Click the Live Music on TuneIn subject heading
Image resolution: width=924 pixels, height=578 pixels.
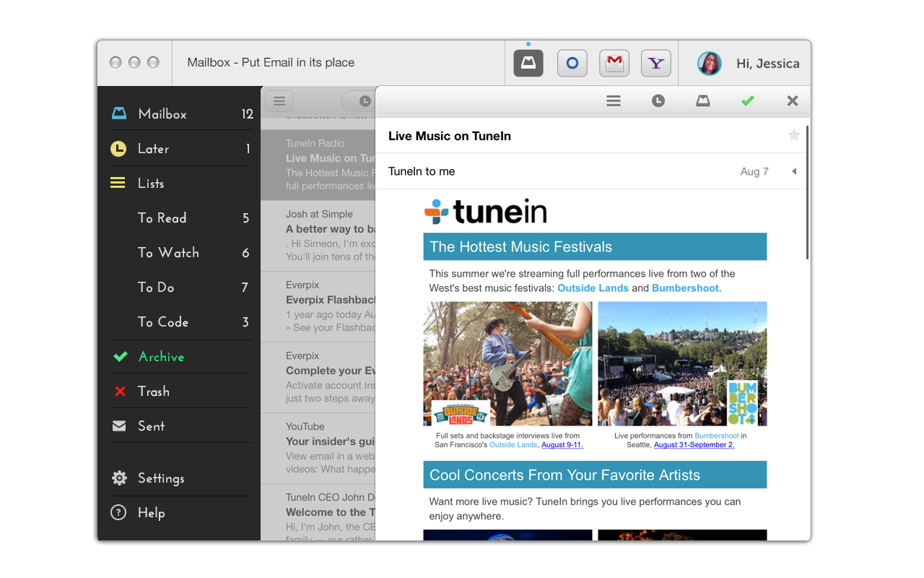(x=450, y=136)
